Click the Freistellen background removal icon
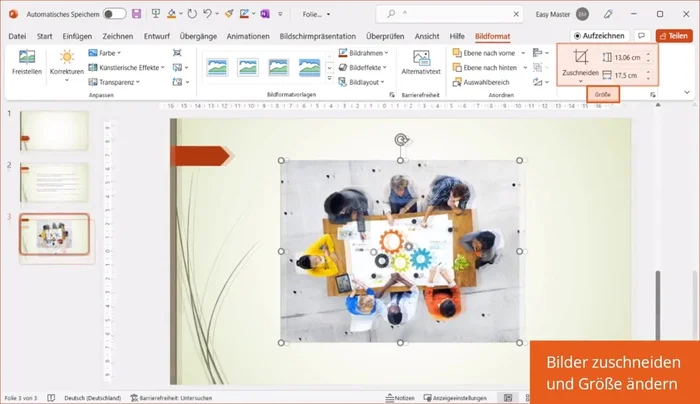Viewport: 700px width, 404px height. click(x=26, y=62)
